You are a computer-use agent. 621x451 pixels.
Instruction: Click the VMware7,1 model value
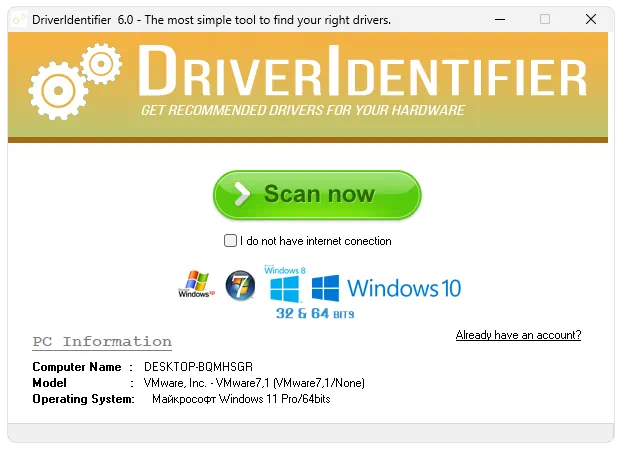(x=254, y=383)
